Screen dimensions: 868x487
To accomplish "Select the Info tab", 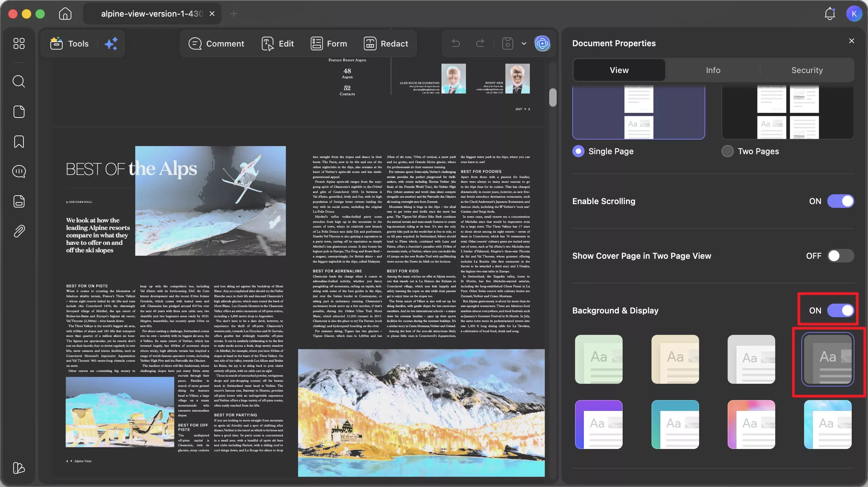I will [x=713, y=70].
